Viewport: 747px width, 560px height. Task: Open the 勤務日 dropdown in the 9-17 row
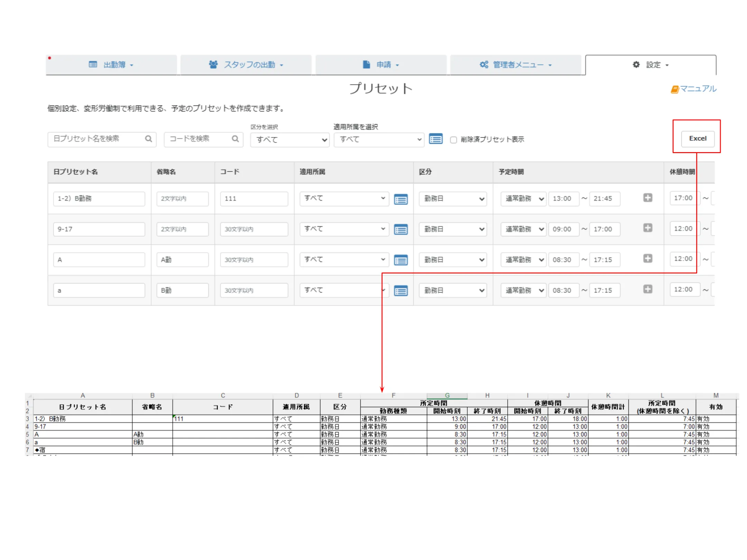coord(452,229)
